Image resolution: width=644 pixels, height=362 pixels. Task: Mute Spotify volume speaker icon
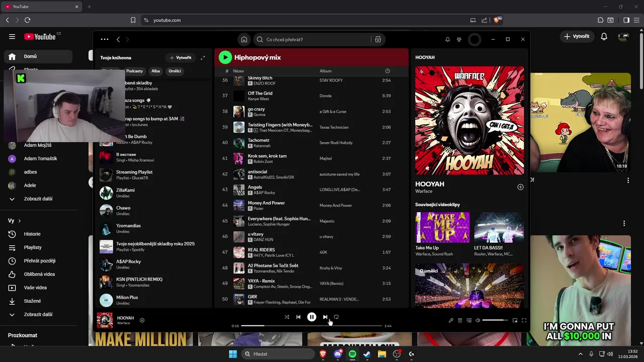click(478, 320)
